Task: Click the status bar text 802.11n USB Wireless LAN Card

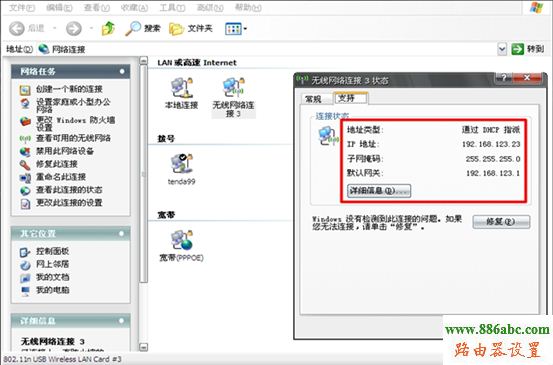Action: point(62,359)
